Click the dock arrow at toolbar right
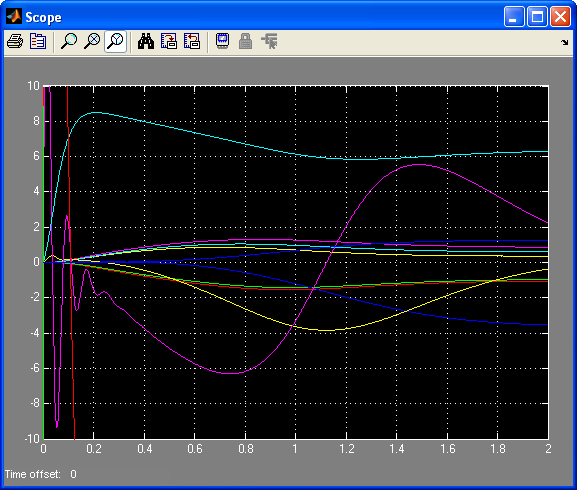 [564, 42]
